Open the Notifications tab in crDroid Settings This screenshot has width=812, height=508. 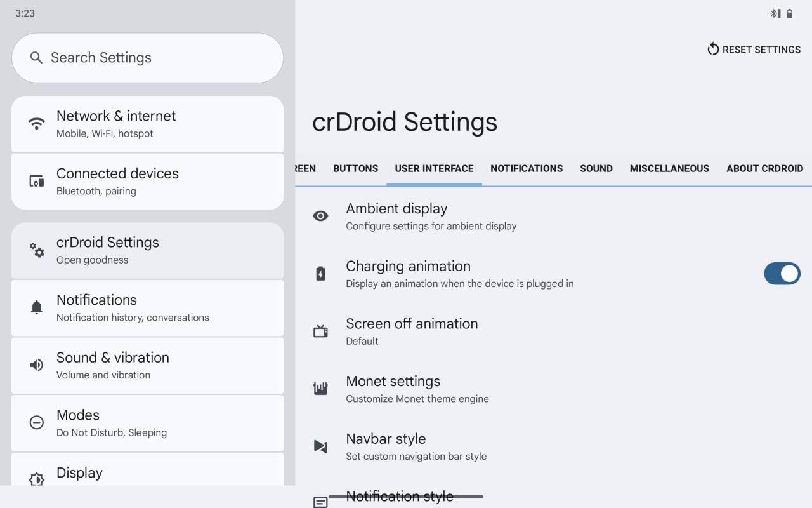[527, 169]
